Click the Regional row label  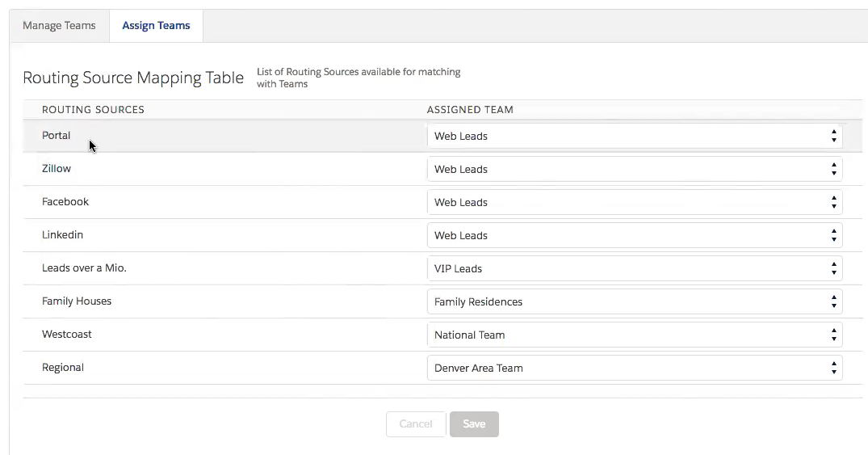pos(63,368)
